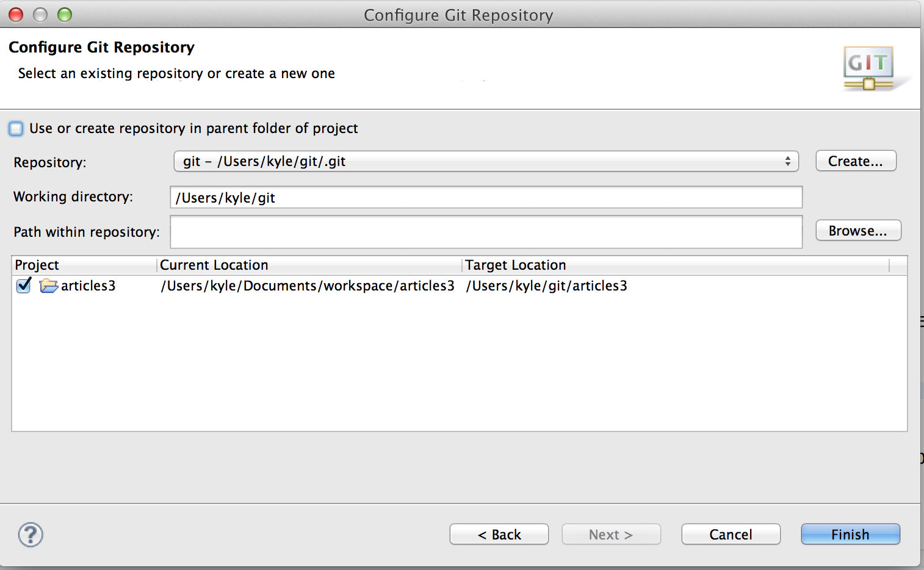The height and width of the screenshot is (570, 924).
Task: Click the Repository dropdown stepper arrows
Action: point(787,161)
